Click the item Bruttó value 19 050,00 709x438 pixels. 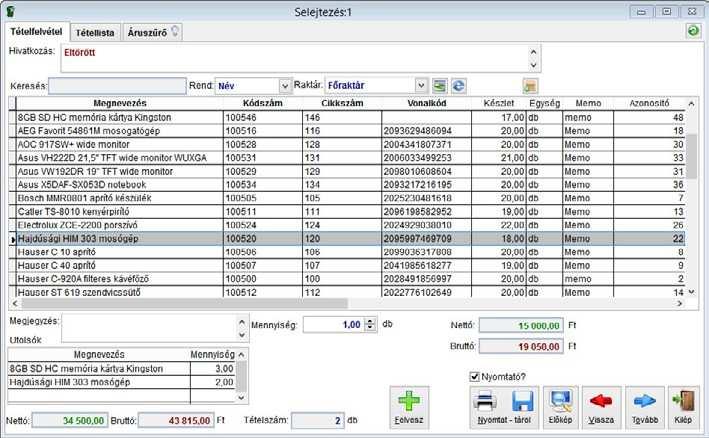coord(521,347)
